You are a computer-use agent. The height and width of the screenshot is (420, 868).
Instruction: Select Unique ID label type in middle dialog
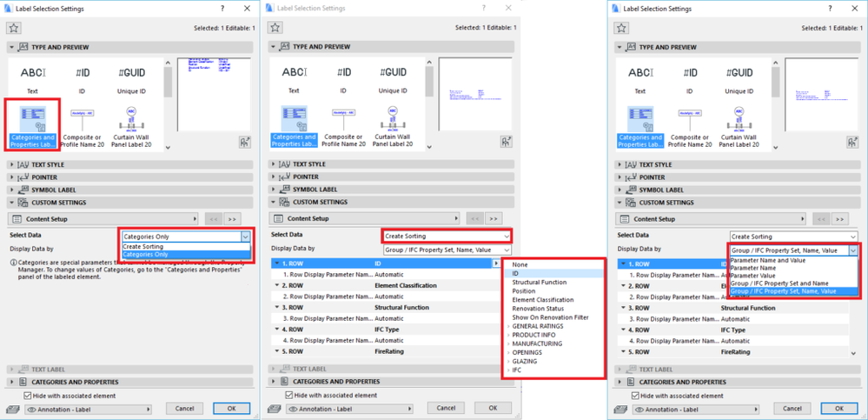pyautogui.click(x=393, y=79)
